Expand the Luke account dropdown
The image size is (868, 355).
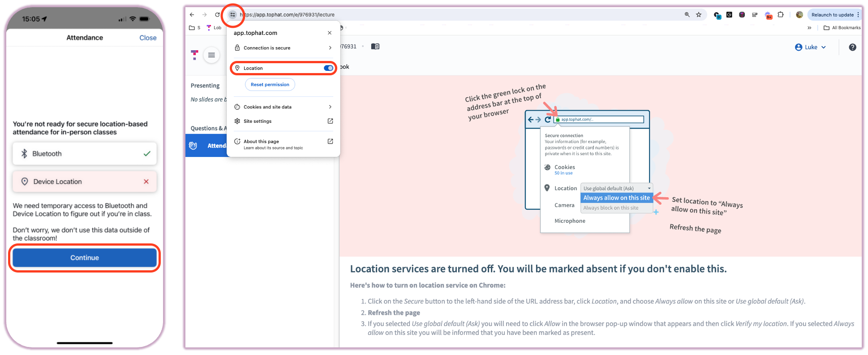(x=810, y=47)
